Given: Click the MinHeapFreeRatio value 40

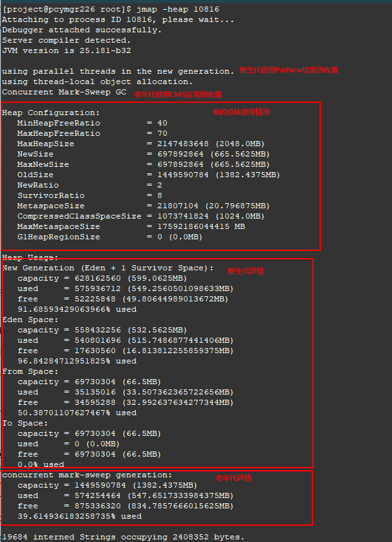Looking at the screenshot, I should [162, 123].
